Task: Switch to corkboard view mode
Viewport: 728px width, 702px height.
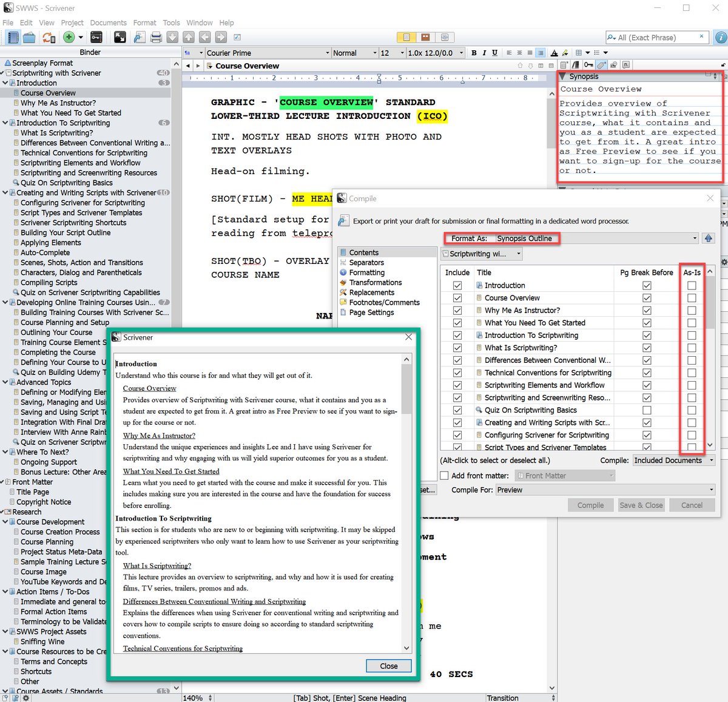Action: click(x=426, y=38)
